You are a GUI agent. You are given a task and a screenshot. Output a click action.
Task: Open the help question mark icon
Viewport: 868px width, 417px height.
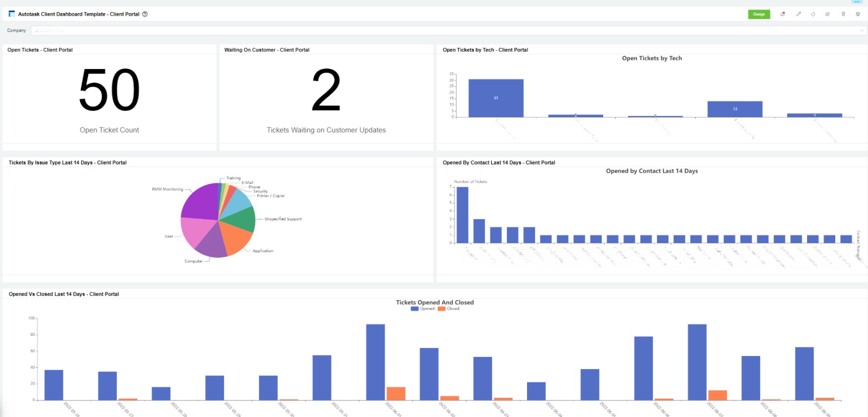(x=145, y=14)
